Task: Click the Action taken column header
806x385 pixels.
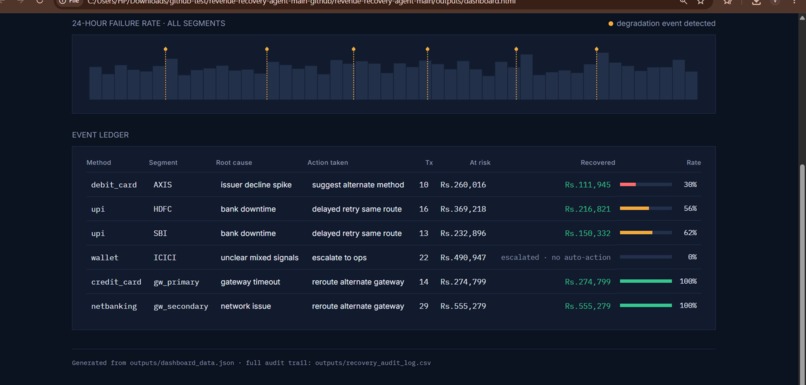Action: pyautogui.click(x=327, y=162)
